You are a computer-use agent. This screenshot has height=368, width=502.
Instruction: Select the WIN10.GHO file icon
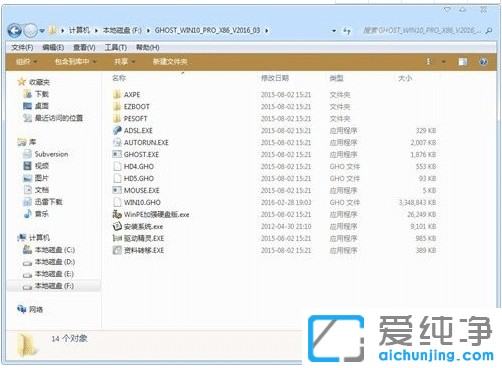[117, 202]
